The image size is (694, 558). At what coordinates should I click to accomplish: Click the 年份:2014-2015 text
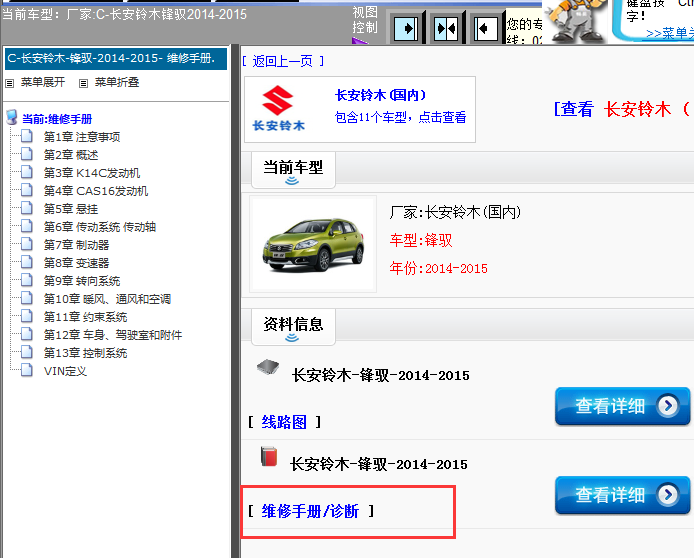439,268
